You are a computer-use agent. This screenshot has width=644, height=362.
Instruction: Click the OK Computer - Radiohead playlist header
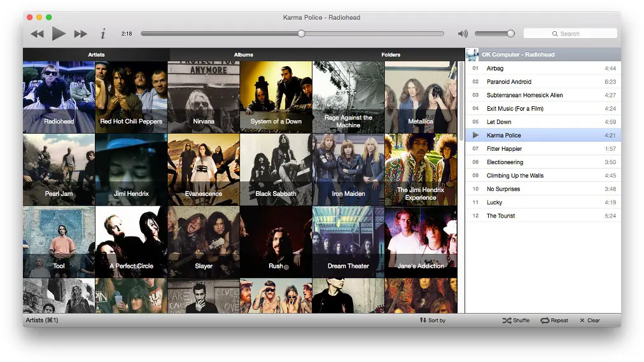[x=543, y=55]
